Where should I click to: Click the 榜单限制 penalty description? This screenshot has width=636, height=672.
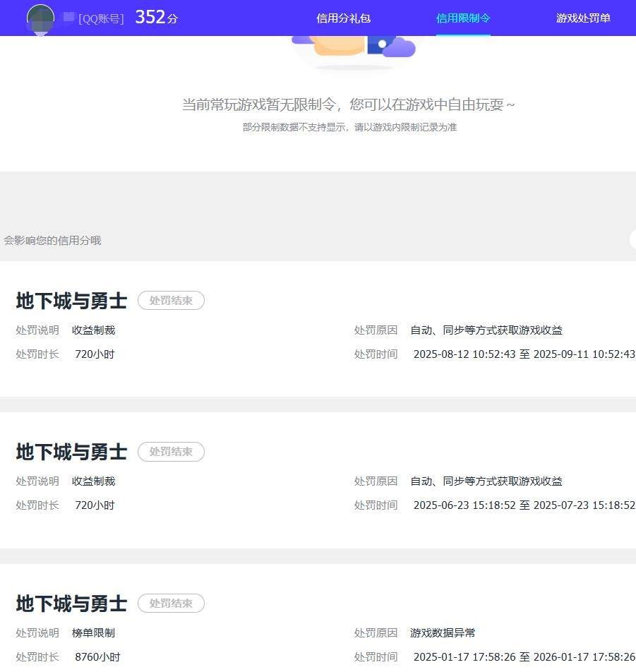point(93,633)
